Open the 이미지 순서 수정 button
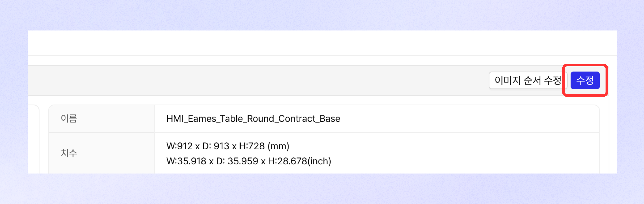 pyautogui.click(x=527, y=80)
